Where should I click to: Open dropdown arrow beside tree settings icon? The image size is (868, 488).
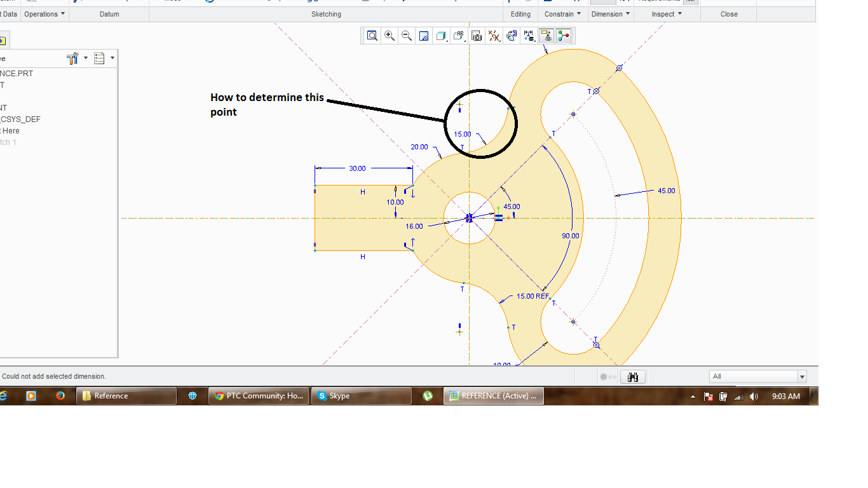(x=86, y=58)
